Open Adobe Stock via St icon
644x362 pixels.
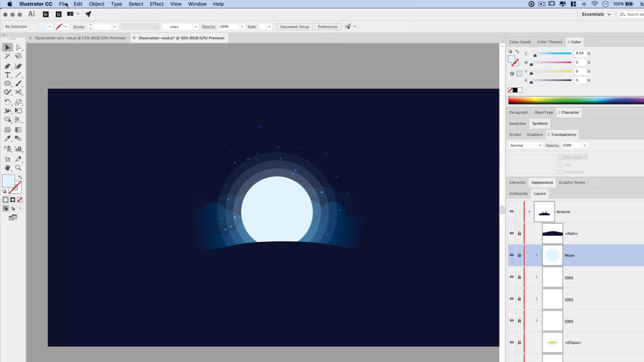pyautogui.click(x=58, y=14)
